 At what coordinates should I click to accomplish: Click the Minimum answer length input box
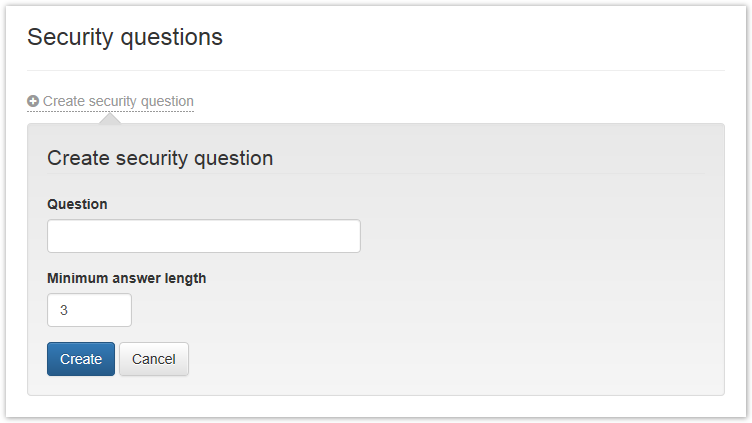[x=89, y=310]
